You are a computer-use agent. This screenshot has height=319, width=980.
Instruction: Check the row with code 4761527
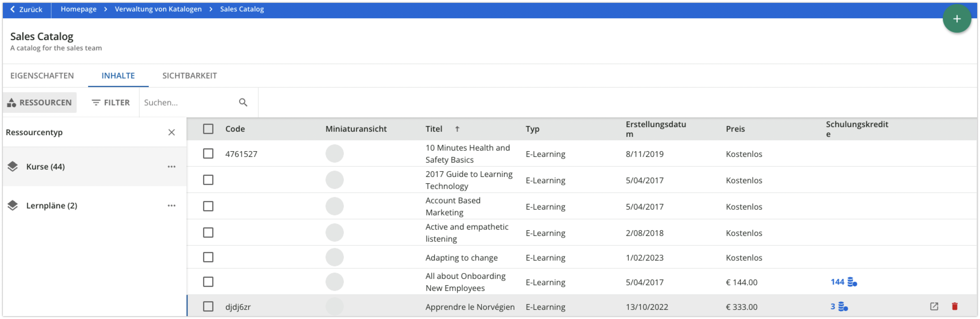point(208,154)
